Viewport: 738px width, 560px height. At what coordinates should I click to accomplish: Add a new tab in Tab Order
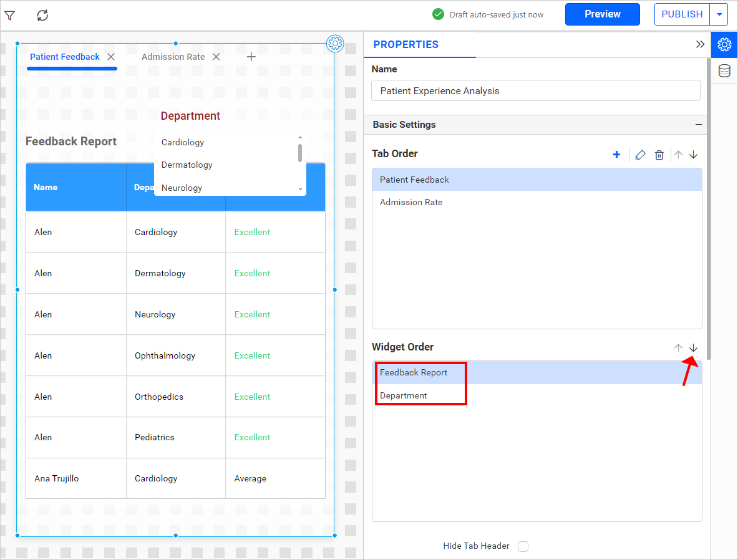[x=616, y=155]
